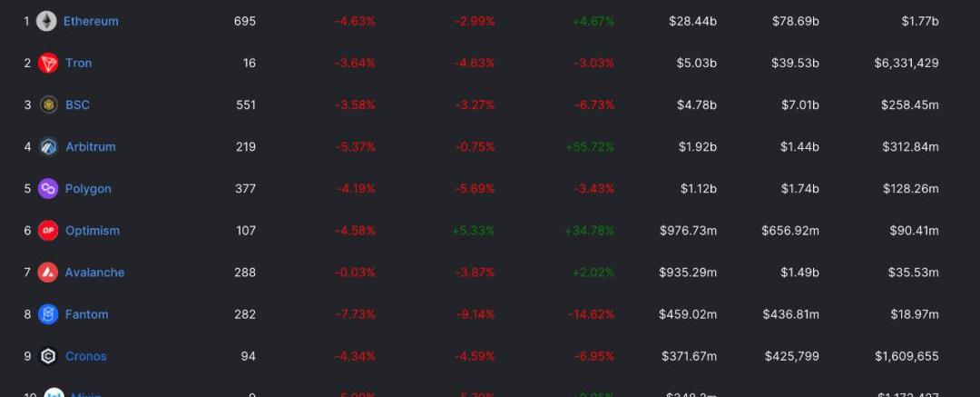Viewport: 980px width, 397px height.
Task: Open the Avalanche chain link
Action: [94, 273]
